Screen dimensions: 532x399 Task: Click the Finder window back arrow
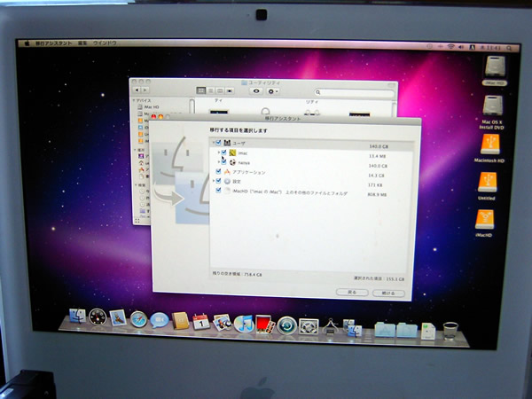coord(137,90)
